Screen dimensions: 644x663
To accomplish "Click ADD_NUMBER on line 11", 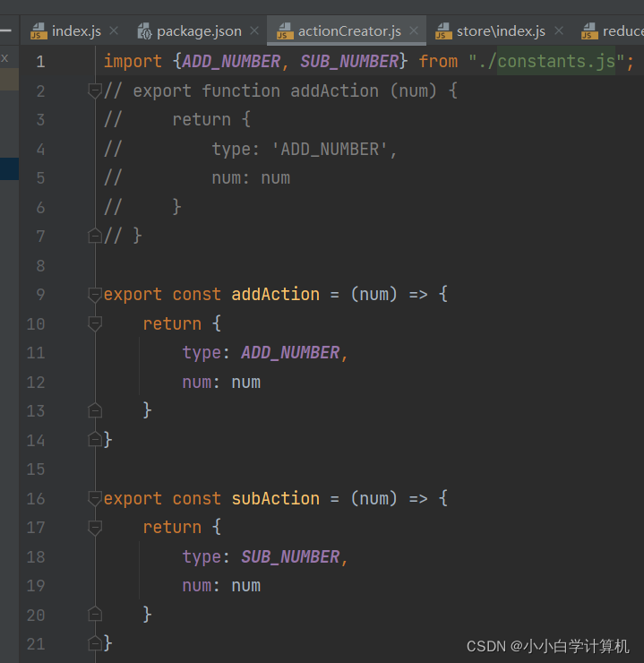I will coord(290,353).
